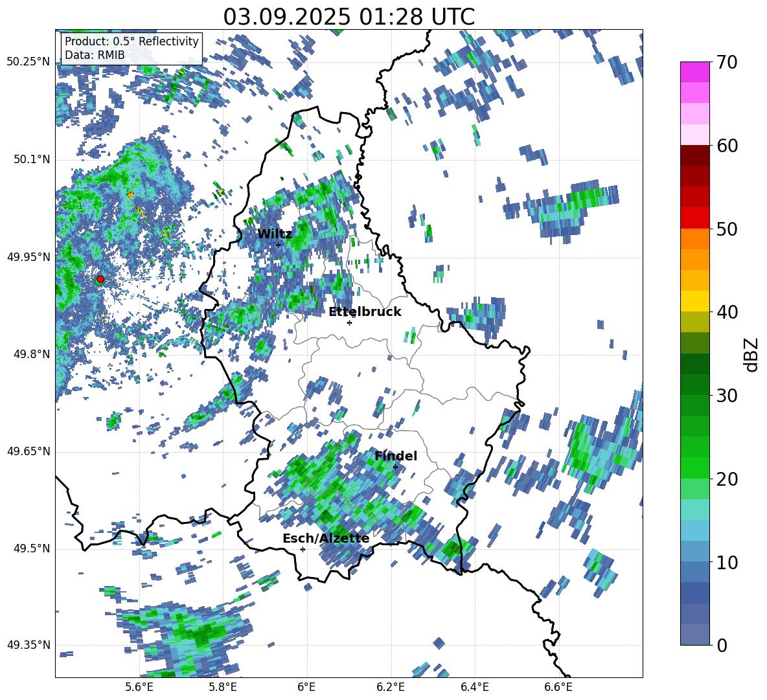Image resolution: width=767 pixels, height=700 pixels.
Task: Click the orange colorbar segment below 50
Action: [x=694, y=239]
